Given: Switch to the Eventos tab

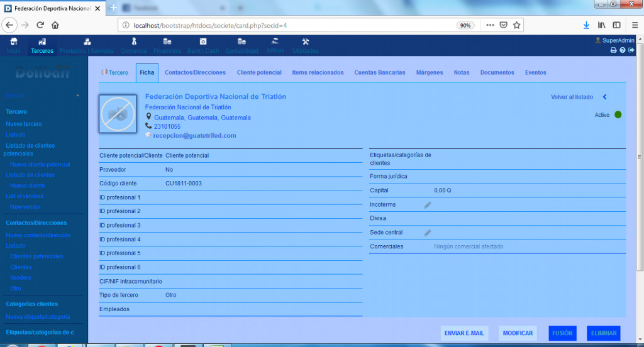Looking at the screenshot, I should pos(536,72).
